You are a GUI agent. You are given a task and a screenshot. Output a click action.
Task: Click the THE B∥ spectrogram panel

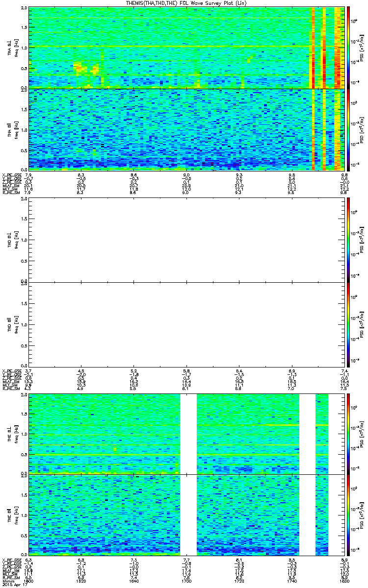(187, 514)
